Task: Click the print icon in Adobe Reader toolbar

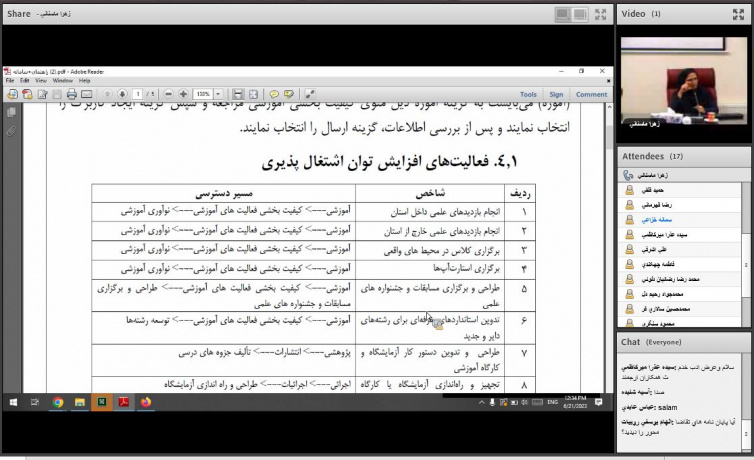Action: [72, 94]
